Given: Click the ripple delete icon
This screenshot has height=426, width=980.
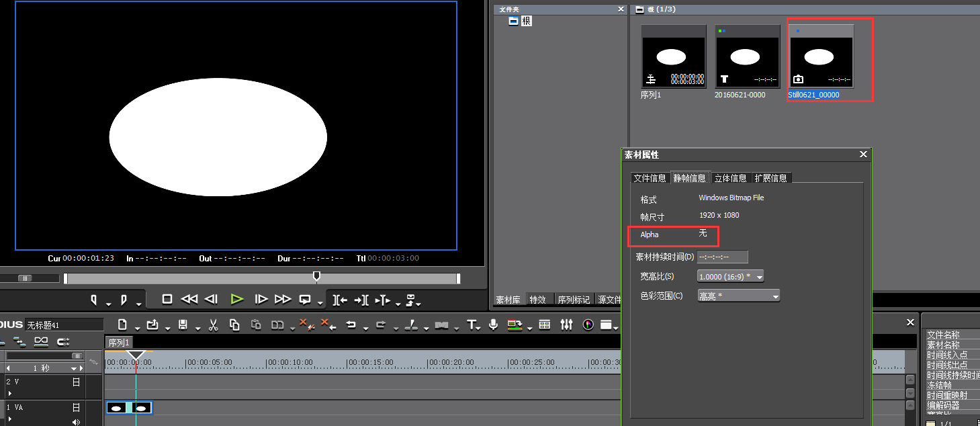Looking at the screenshot, I should pyautogui.click(x=328, y=325).
